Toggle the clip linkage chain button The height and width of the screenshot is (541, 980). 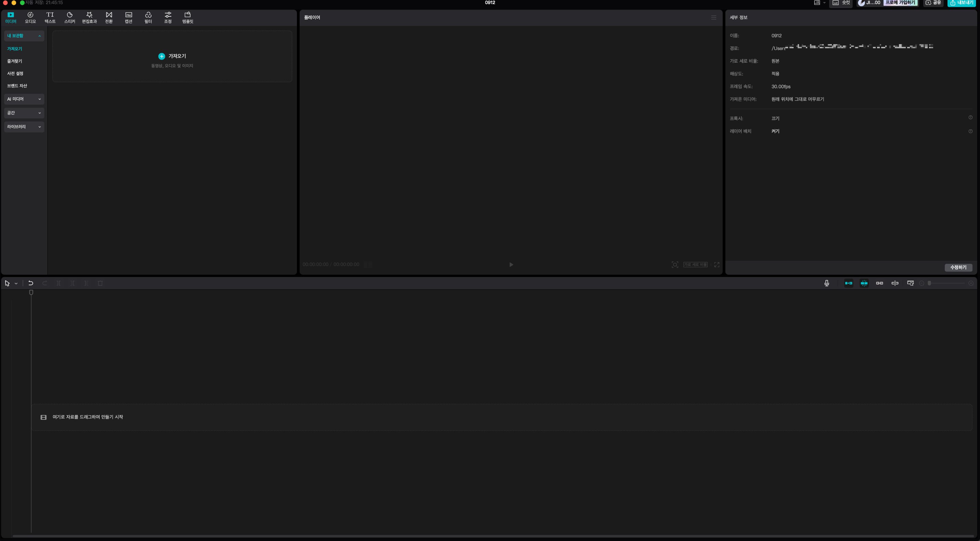click(879, 283)
